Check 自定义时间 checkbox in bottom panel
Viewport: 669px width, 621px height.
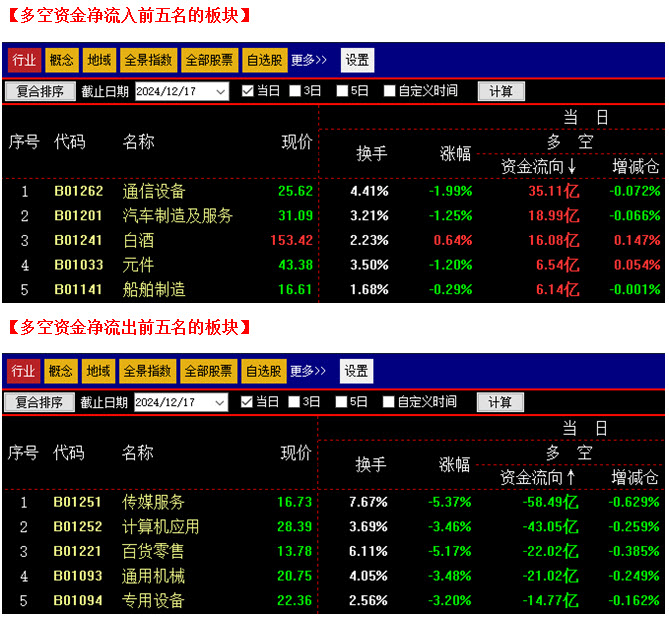[x=388, y=402]
